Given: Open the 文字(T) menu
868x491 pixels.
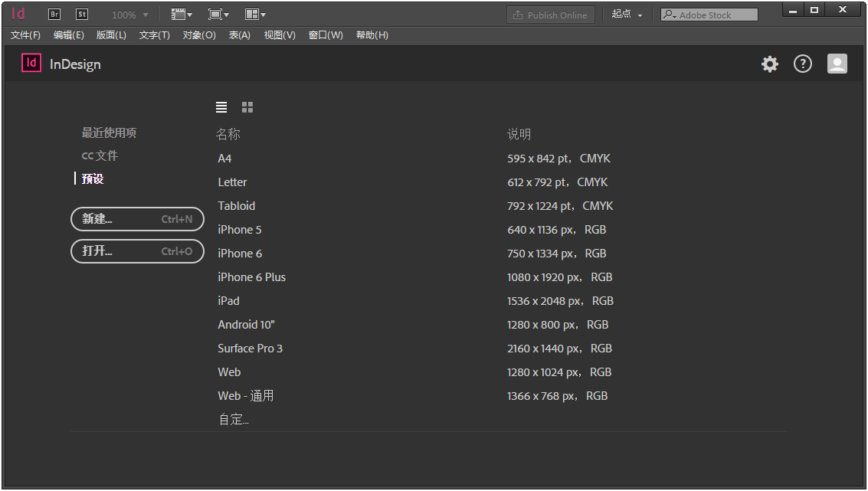Looking at the screenshot, I should [x=155, y=35].
